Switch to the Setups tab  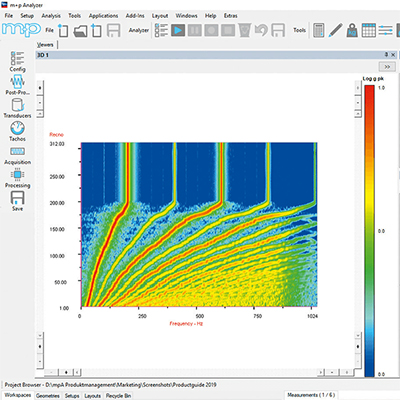72,396
